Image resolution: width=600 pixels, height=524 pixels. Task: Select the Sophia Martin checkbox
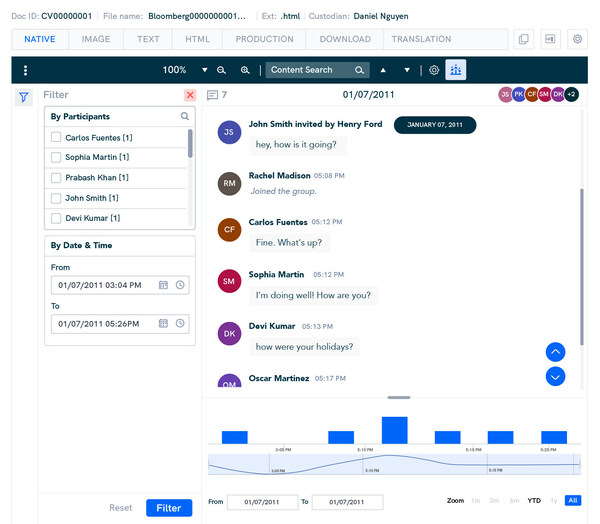(x=57, y=157)
